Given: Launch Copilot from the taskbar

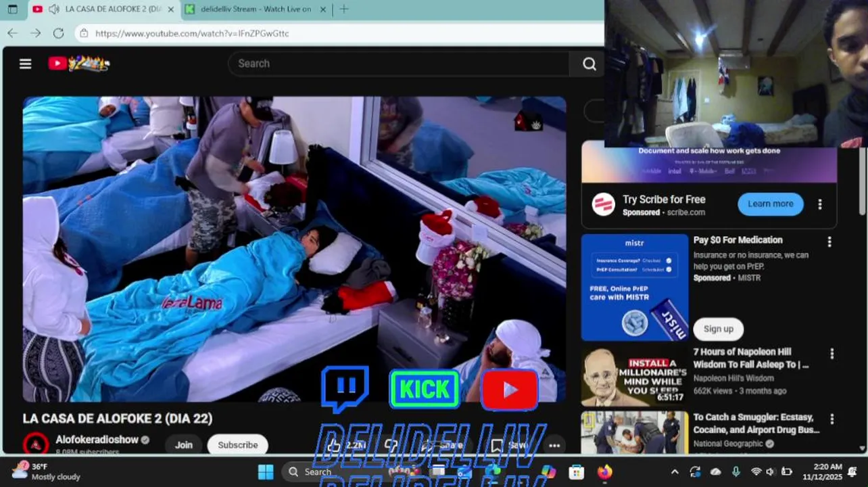Looking at the screenshot, I should 548,471.
